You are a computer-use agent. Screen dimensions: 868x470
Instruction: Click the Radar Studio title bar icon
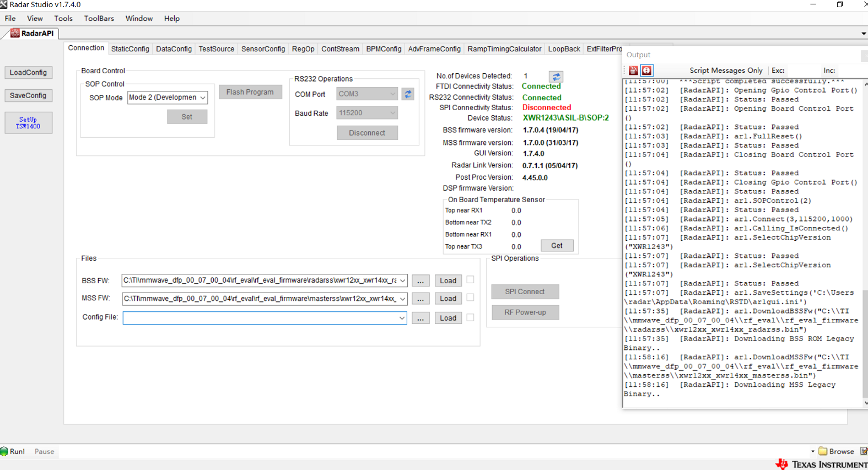[x=4, y=4]
